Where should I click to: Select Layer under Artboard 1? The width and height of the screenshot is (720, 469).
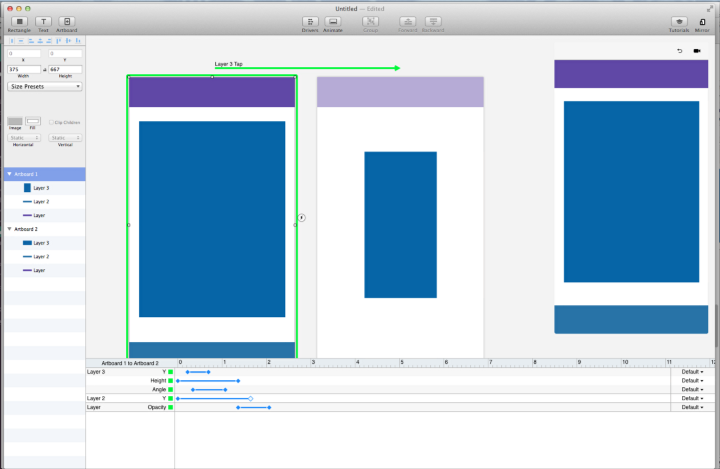point(45,215)
